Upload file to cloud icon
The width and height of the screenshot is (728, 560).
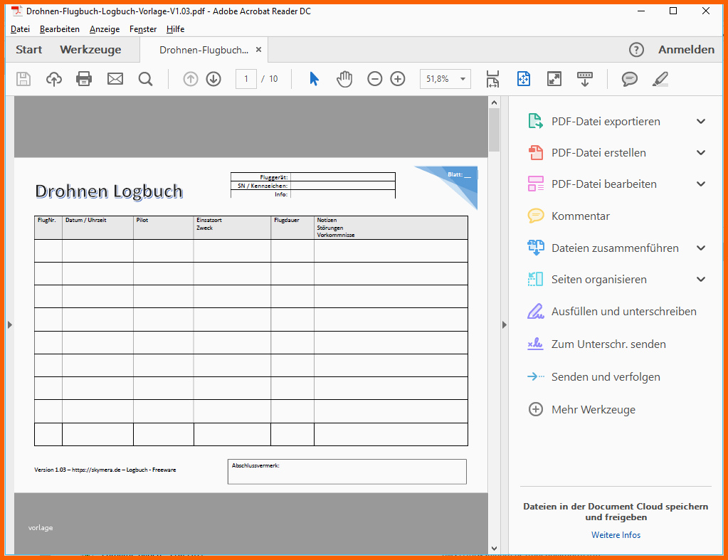click(x=54, y=79)
